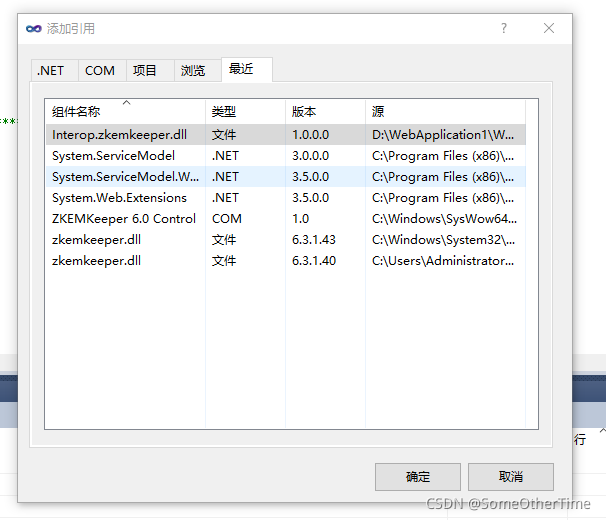The image size is (606, 520).
Task: Select System.Web.Extensions reference
Action: [286, 198]
